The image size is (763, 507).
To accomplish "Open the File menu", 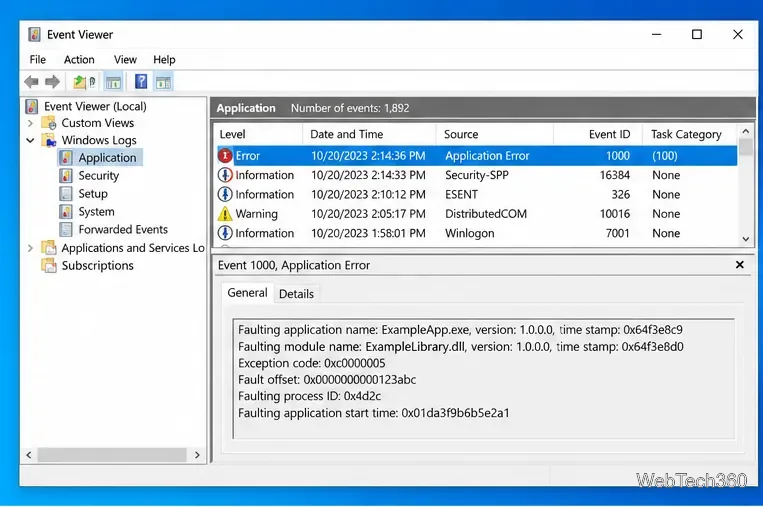I will pos(37,60).
